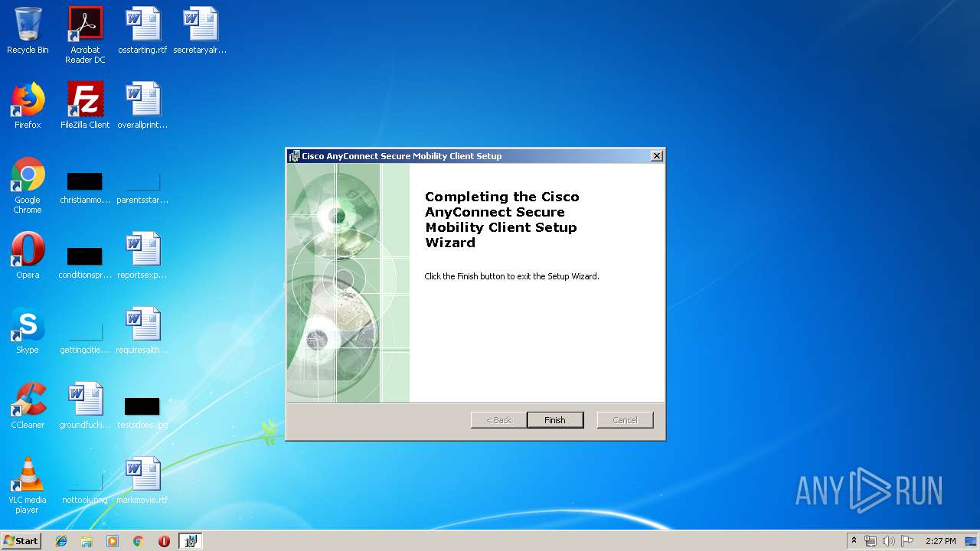Select the secretaryalr document icon

[x=200, y=31]
